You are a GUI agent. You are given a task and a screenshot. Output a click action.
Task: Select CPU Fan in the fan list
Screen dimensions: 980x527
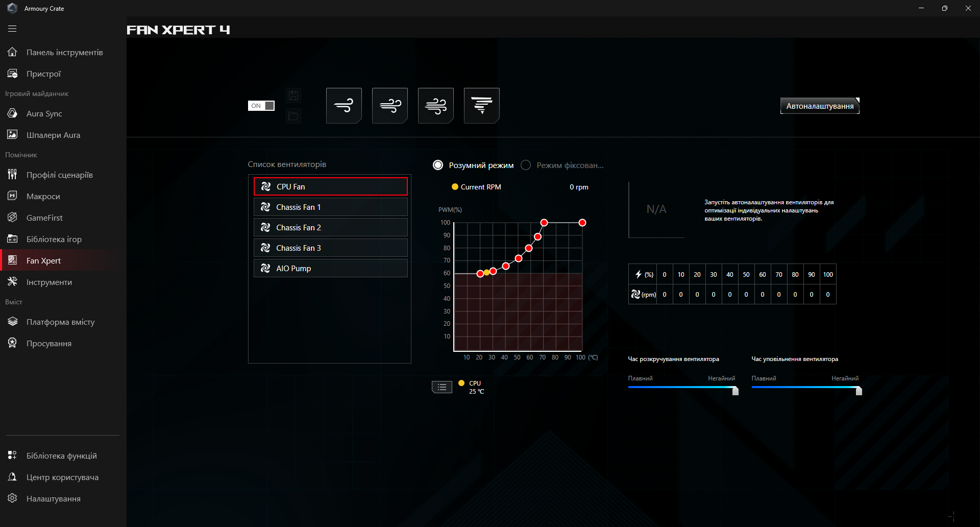(331, 186)
